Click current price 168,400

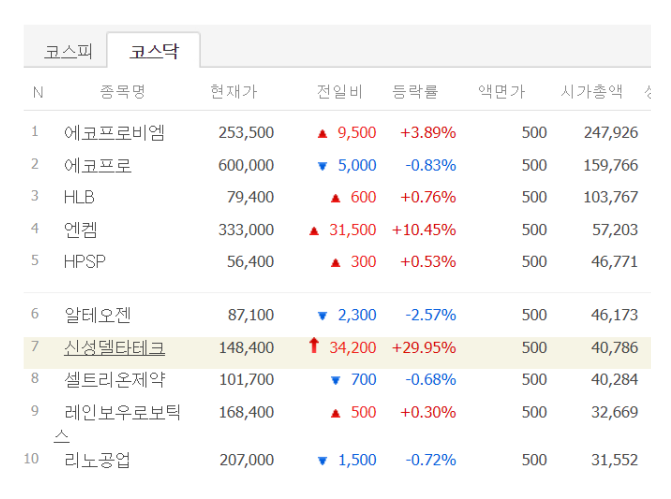pos(246,413)
